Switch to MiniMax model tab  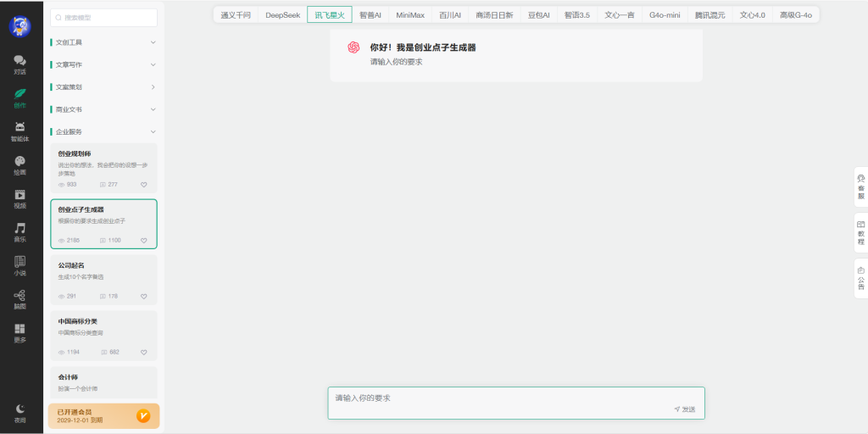410,15
